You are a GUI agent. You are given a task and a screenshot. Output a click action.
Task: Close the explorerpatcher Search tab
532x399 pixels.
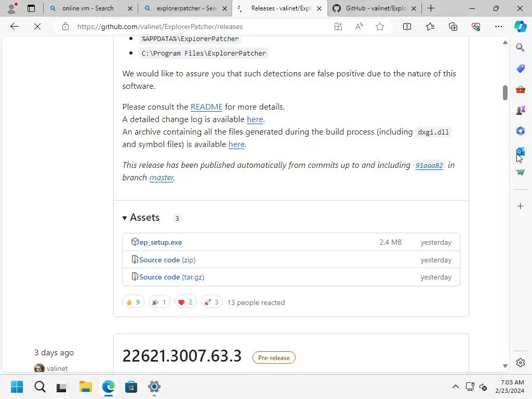coord(224,8)
